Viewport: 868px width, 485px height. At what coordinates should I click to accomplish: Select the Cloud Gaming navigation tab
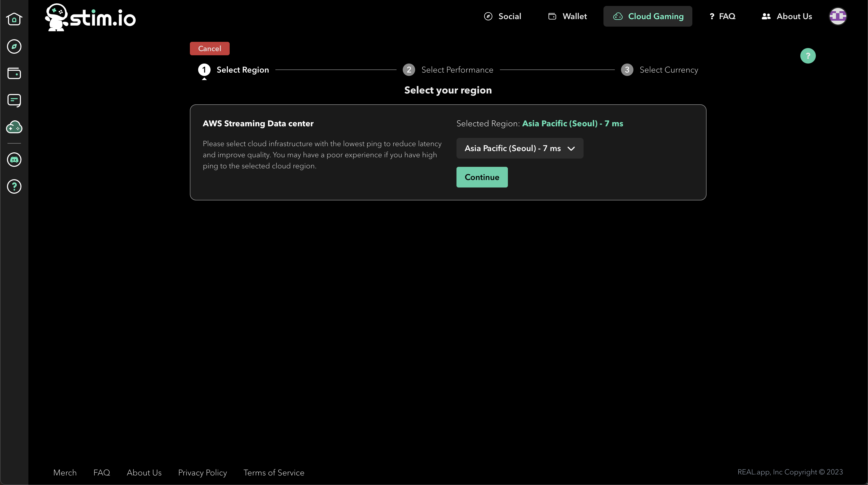[648, 16]
